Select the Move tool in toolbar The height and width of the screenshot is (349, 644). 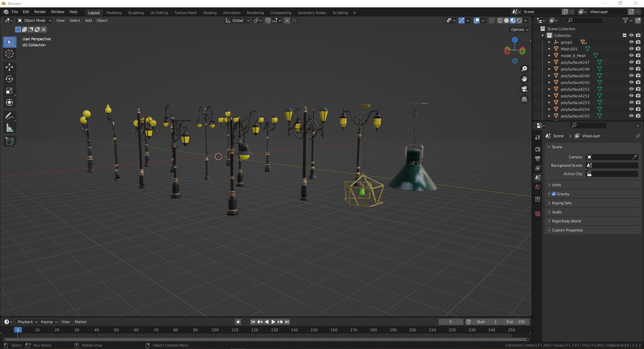click(9, 67)
